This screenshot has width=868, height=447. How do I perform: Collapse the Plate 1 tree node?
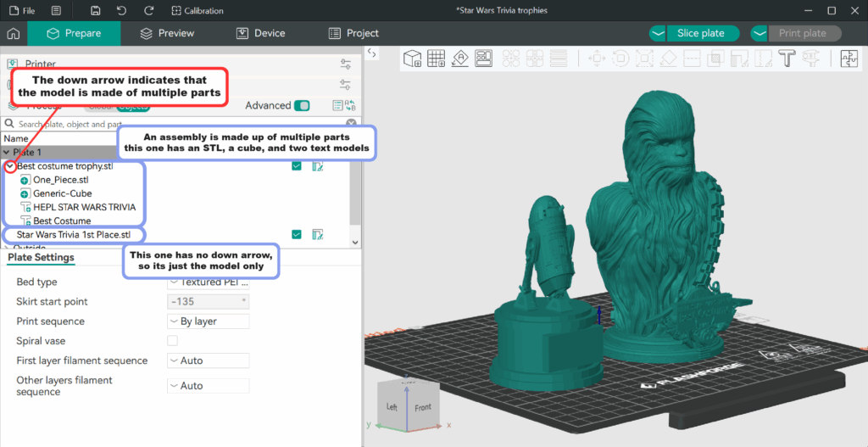pyautogui.click(x=7, y=153)
